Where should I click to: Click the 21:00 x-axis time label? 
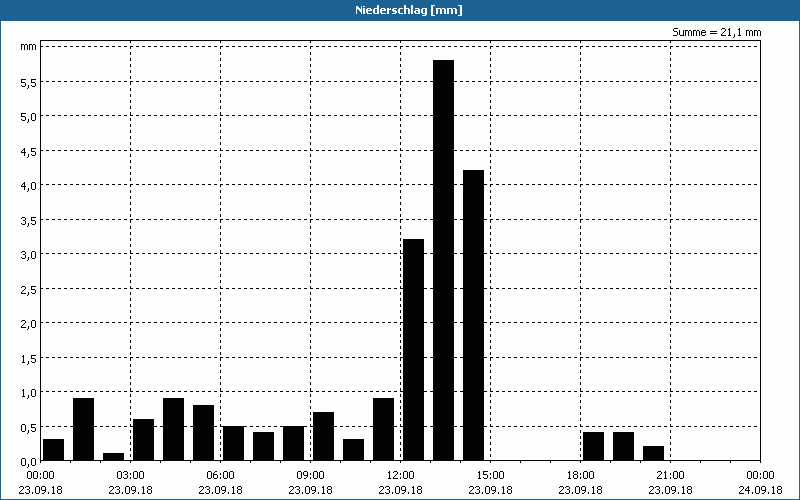pos(670,476)
